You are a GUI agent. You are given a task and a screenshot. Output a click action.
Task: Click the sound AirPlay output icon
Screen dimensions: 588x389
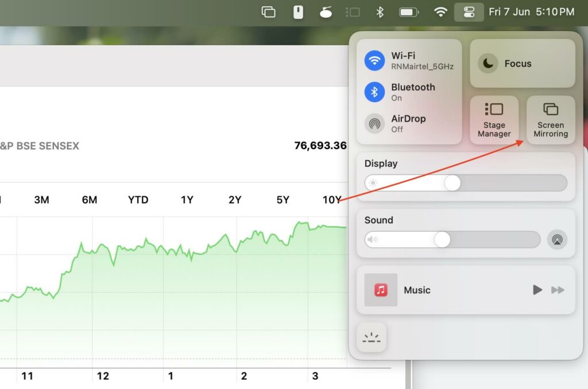point(556,239)
